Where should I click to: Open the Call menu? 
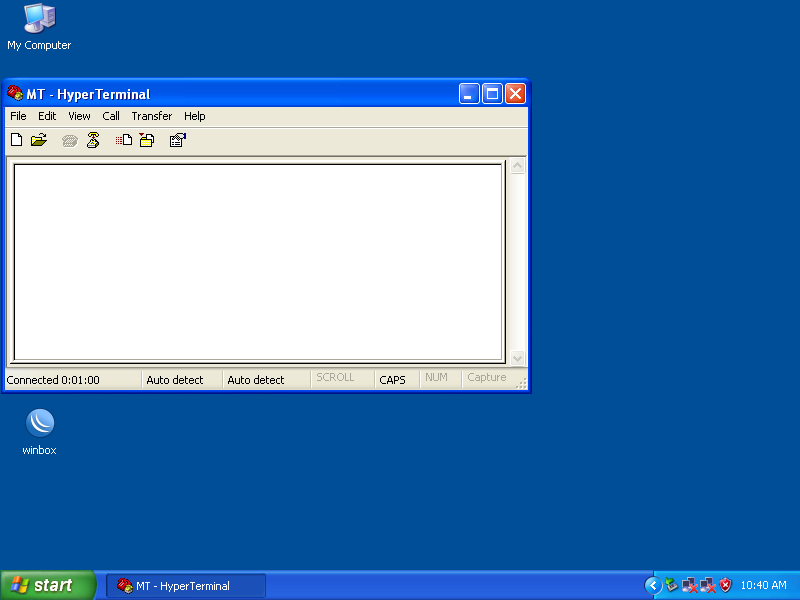click(x=110, y=116)
